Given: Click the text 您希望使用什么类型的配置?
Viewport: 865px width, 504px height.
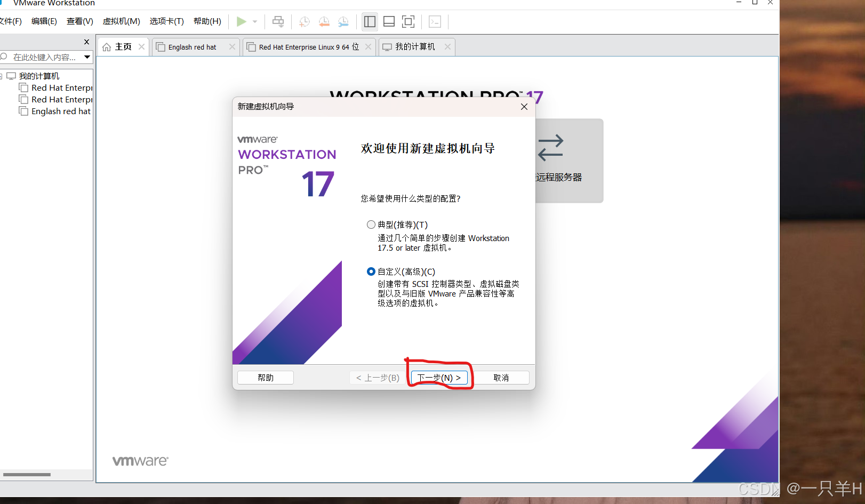Looking at the screenshot, I should [411, 198].
